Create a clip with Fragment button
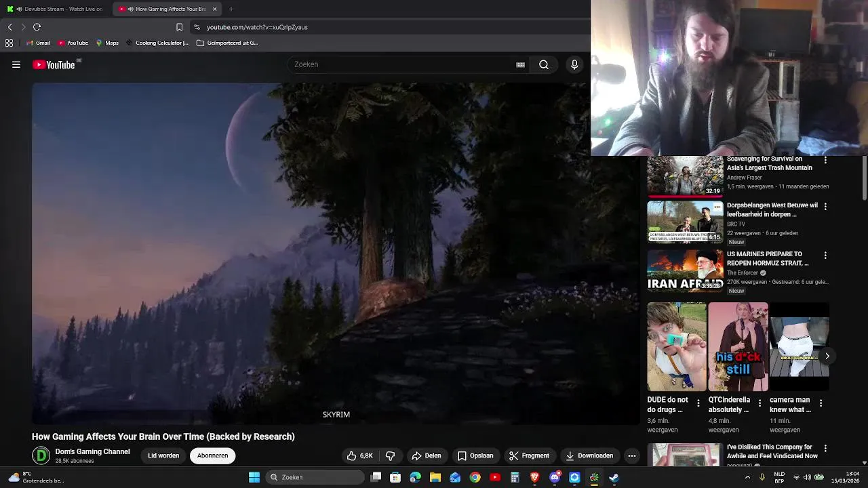Image resolution: width=868 pixels, height=488 pixels. (x=530, y=455)
